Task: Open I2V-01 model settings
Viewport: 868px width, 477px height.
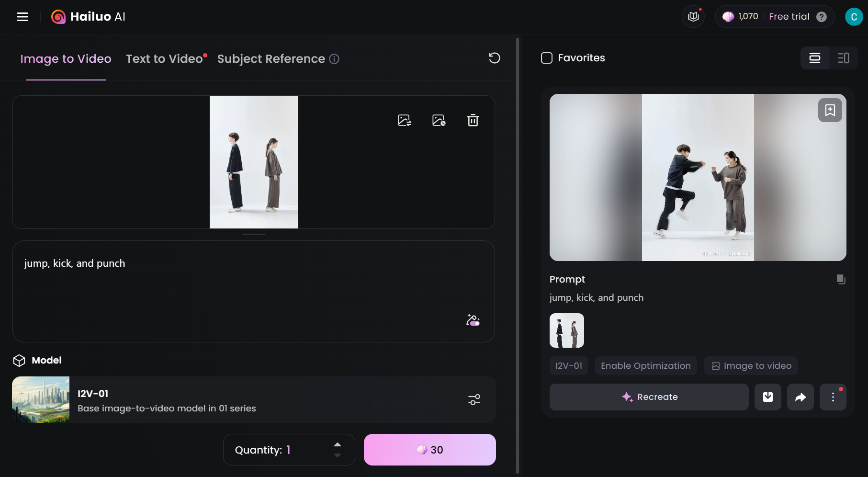Action: (x=474, y=399)
